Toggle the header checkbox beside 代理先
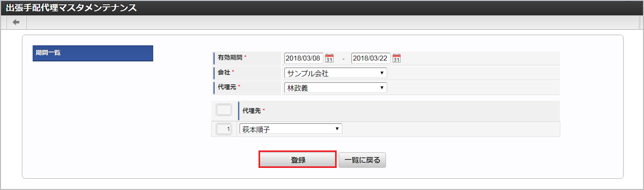This screenshot has height=190, width=644. [x=224, y=110]
